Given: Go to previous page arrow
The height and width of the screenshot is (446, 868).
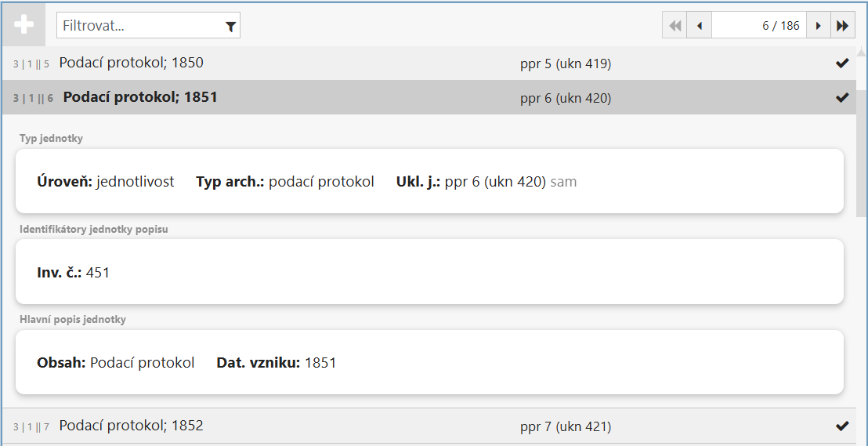Looking at the screenshot, I should 699,26.
